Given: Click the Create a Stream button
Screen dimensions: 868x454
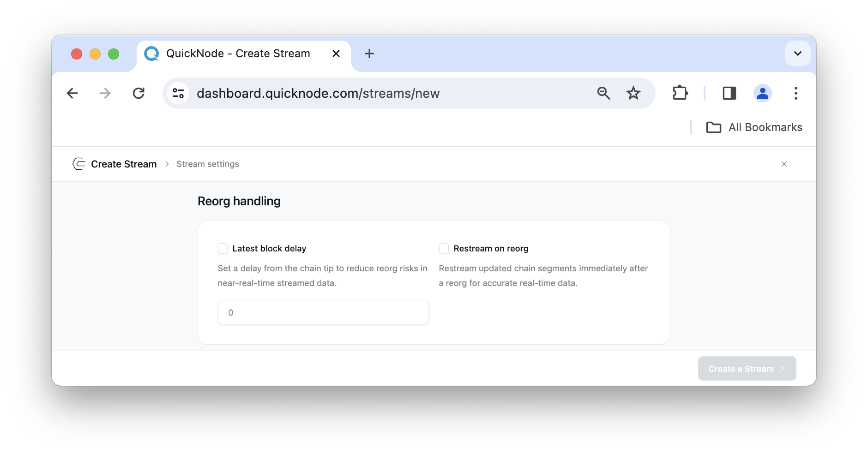Looking at the screenshot, I should click(747, 369).
